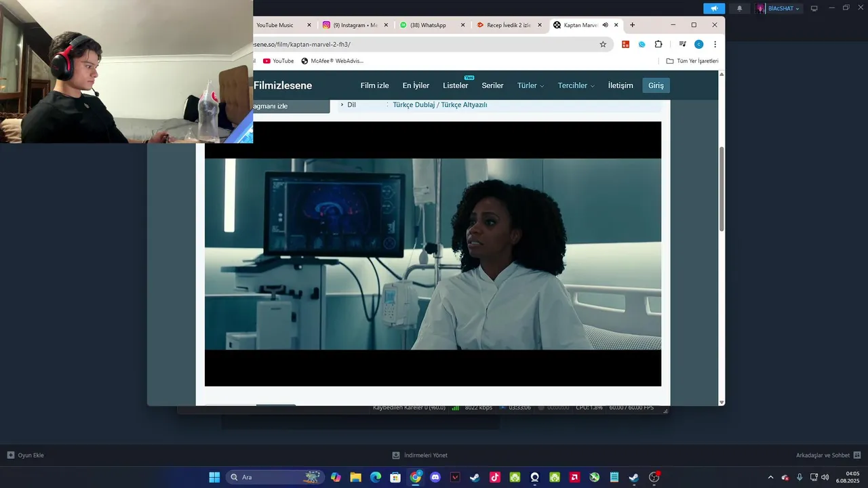Open a new Chrome tab
The height and width of the screenshot is (488, 868).
coord(632,25)
